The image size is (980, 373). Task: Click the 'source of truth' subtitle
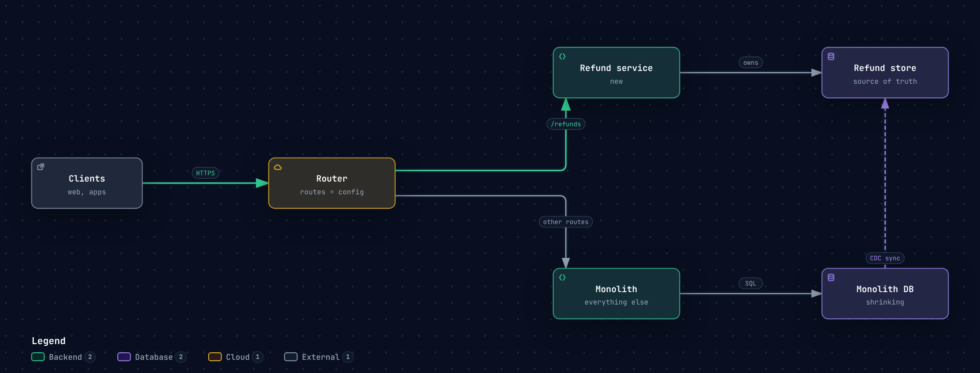click(x=885, y=82)
